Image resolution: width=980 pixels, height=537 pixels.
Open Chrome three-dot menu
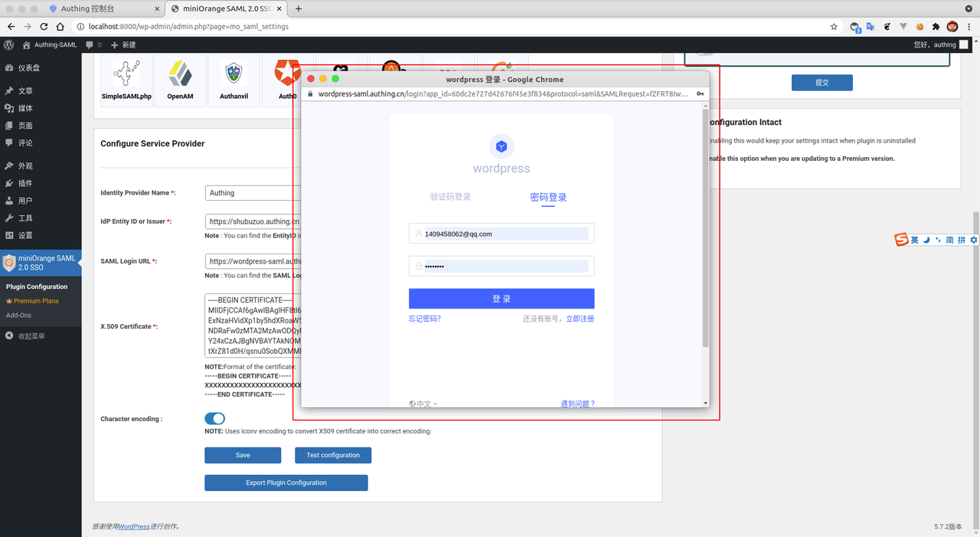[x=971, y=26]
